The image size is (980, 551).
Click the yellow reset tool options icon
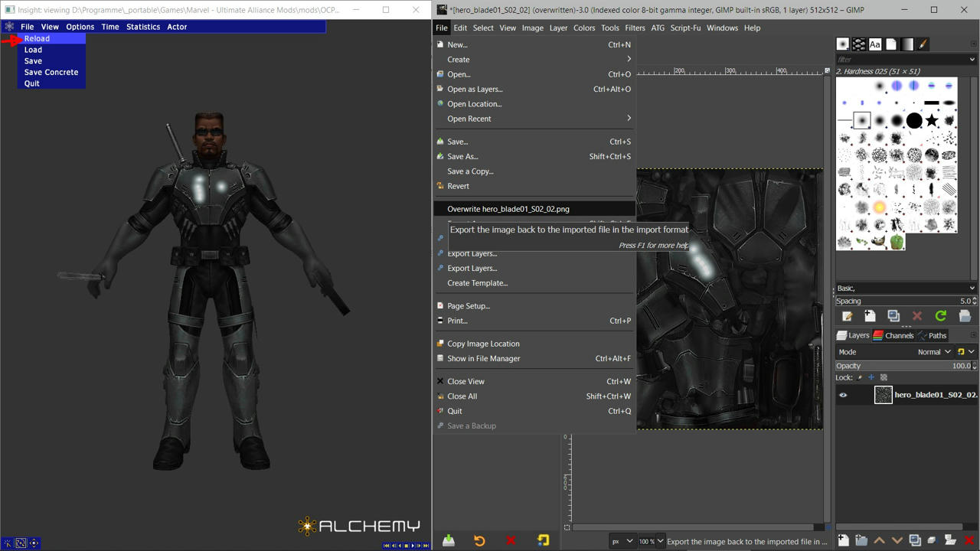[x=543, y=540]
